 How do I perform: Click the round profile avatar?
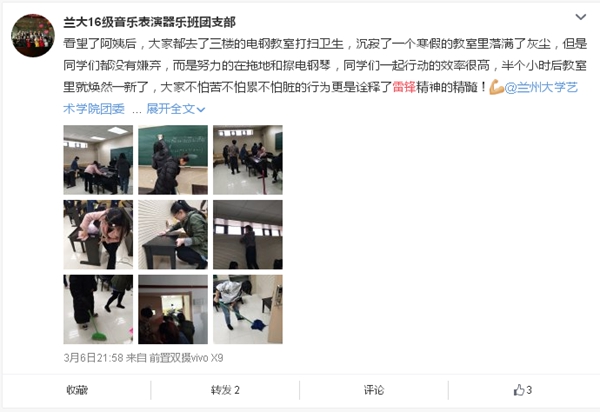(x=33, y=36)
